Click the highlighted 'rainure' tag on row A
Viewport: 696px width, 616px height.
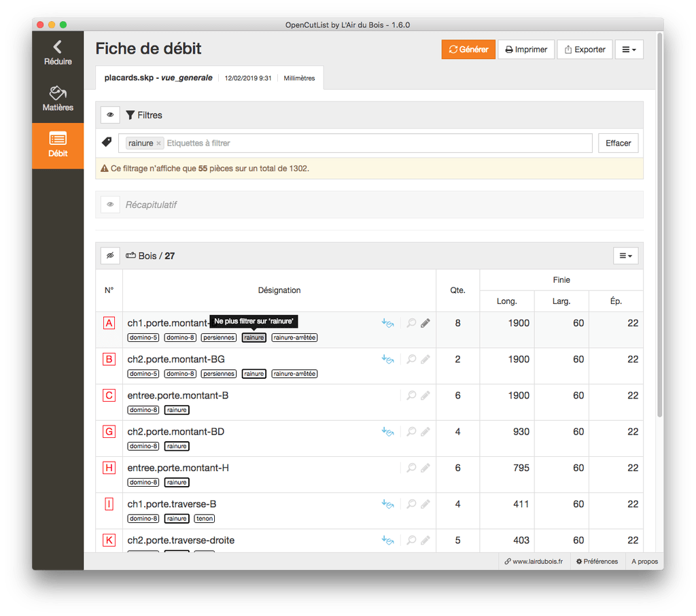(254, 337)
